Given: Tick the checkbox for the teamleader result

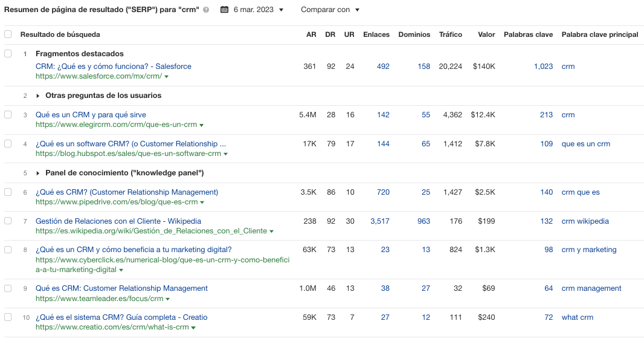Looking at the screenshot, I should 8,288.
